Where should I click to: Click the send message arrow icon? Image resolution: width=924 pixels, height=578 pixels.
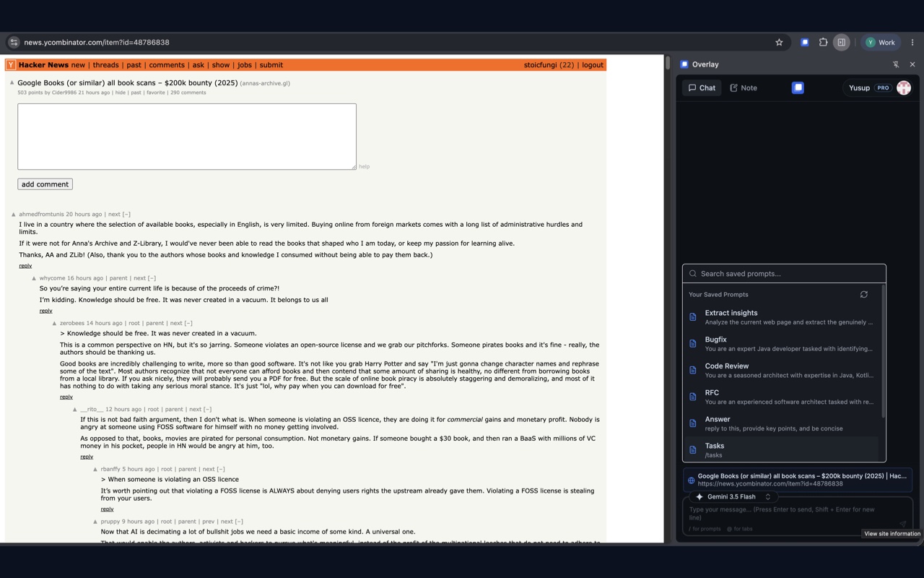click(x=902, y=524)
